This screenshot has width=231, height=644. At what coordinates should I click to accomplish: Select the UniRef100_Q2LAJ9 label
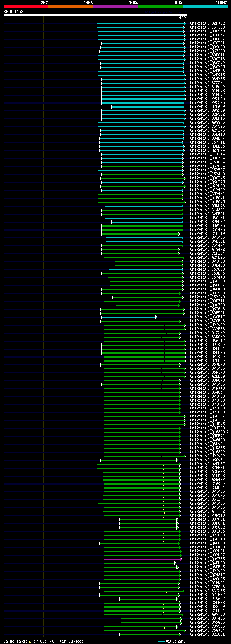pos(208,106)
